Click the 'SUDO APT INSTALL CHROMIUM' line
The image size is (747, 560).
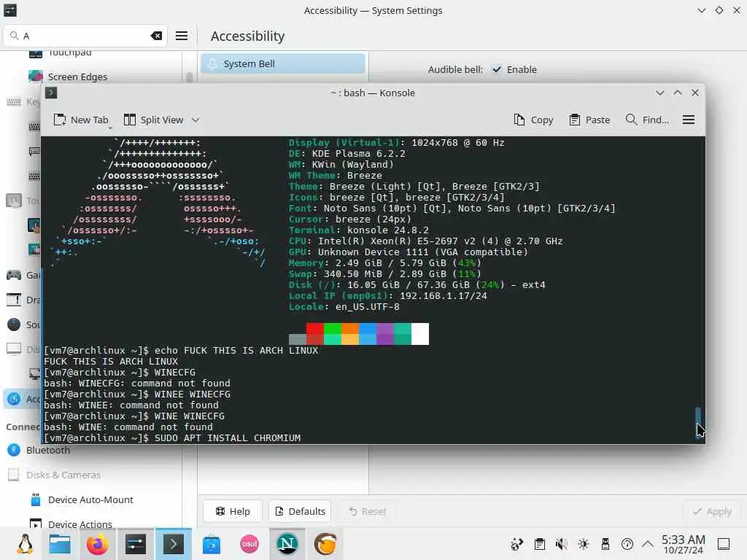click(228, 438)
